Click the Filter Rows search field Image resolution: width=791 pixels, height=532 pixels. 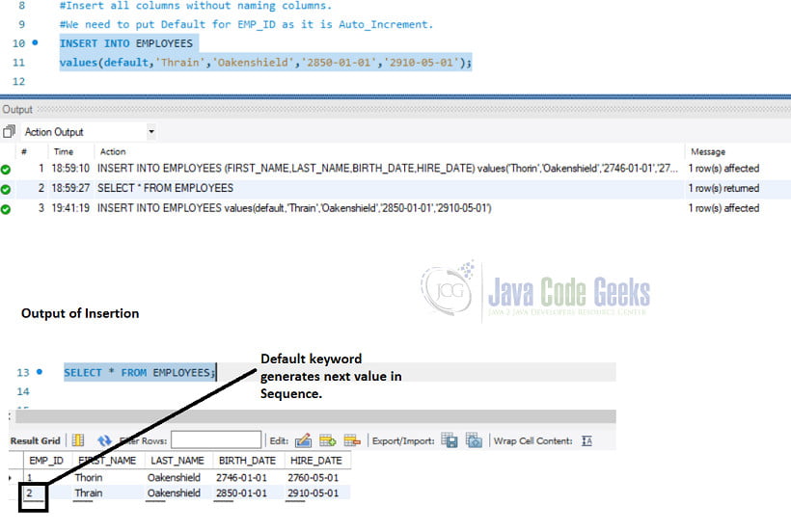[x=216, y=439]
